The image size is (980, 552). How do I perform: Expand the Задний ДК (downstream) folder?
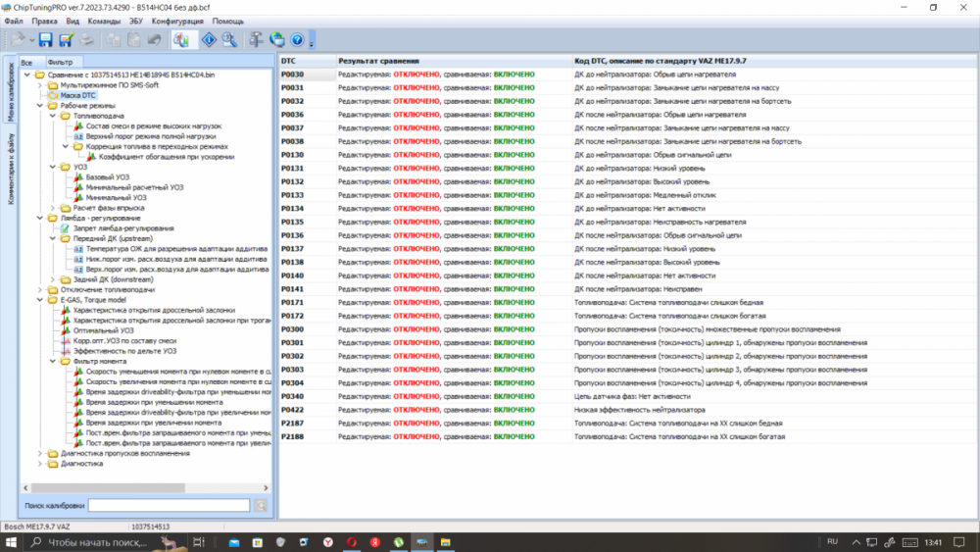coord(52,279)
